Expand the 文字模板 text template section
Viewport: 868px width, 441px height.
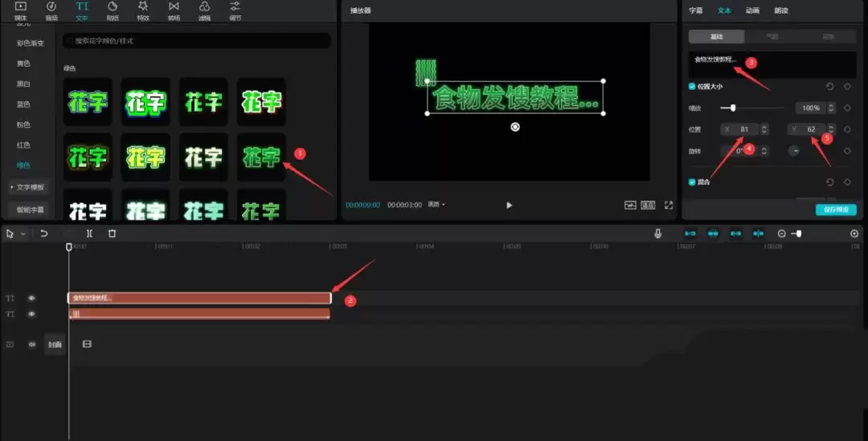pyautogui.click(x=27, y=187)
